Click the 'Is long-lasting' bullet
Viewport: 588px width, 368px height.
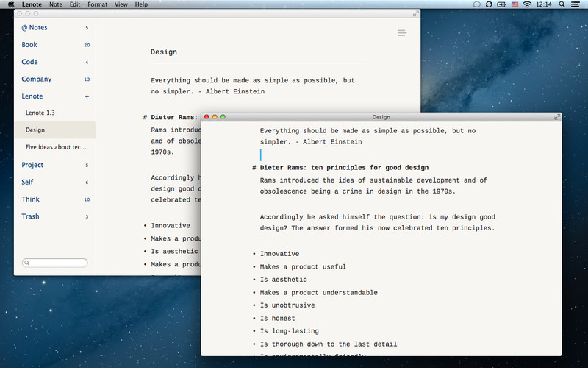pyautogui.click(x=289, y=331)
